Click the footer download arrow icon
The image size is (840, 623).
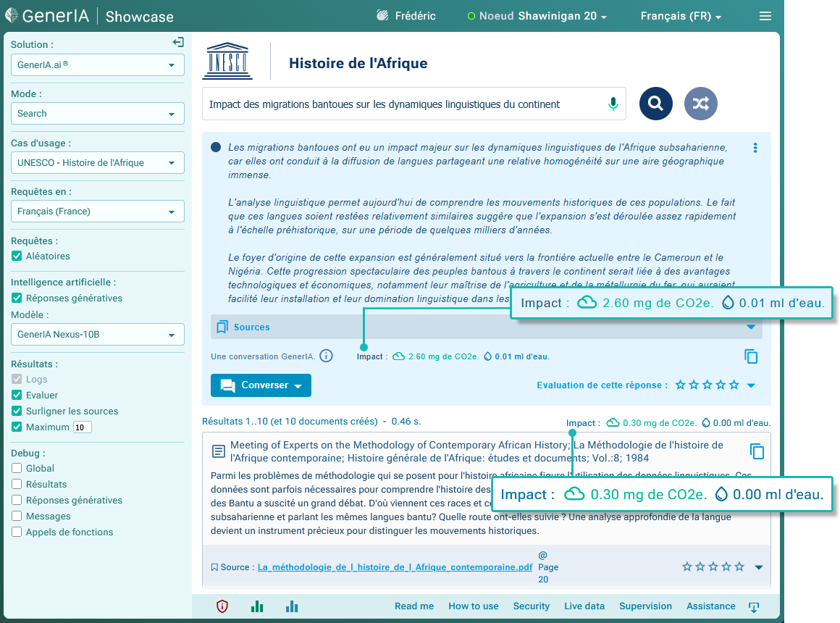tap(754, 607)
